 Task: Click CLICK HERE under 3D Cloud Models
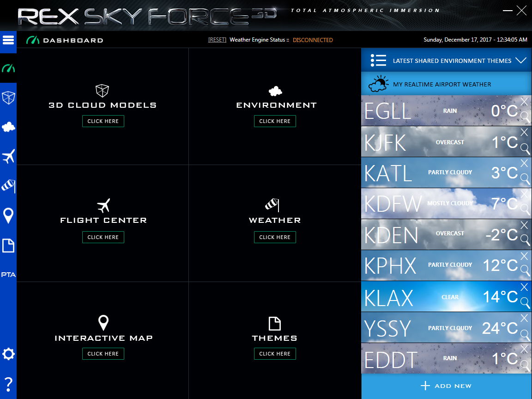coord(103,121)
